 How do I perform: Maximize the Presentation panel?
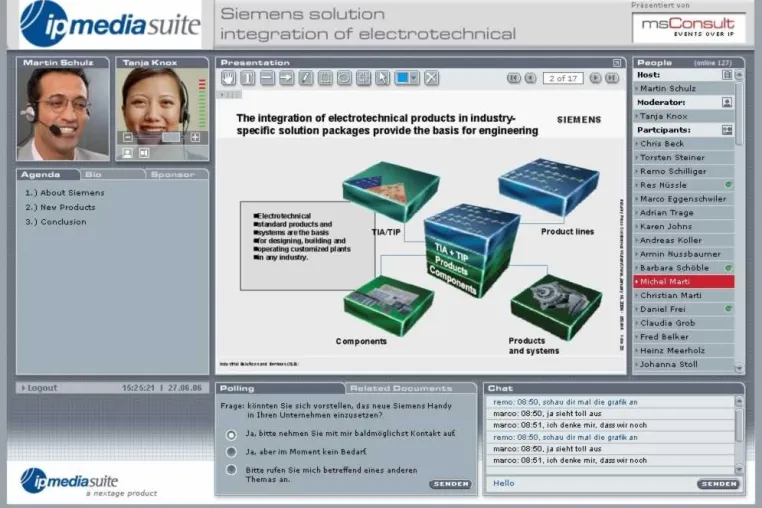click(x=617, y=63)
